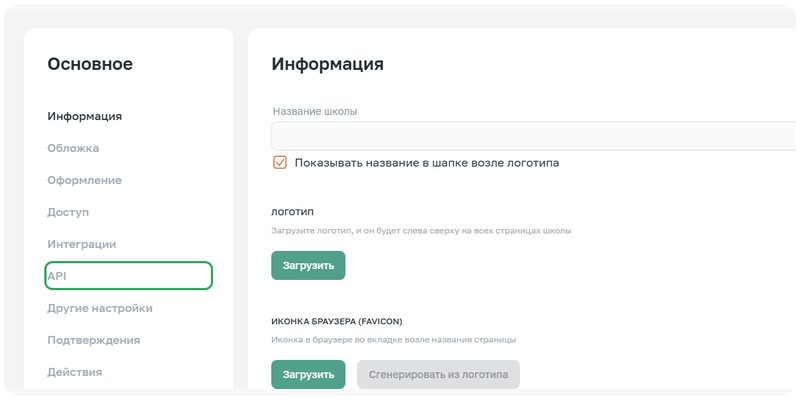Click the highlighted API menu item
Viewport: 800px width, 400px height.
click(x=128, y=275)
